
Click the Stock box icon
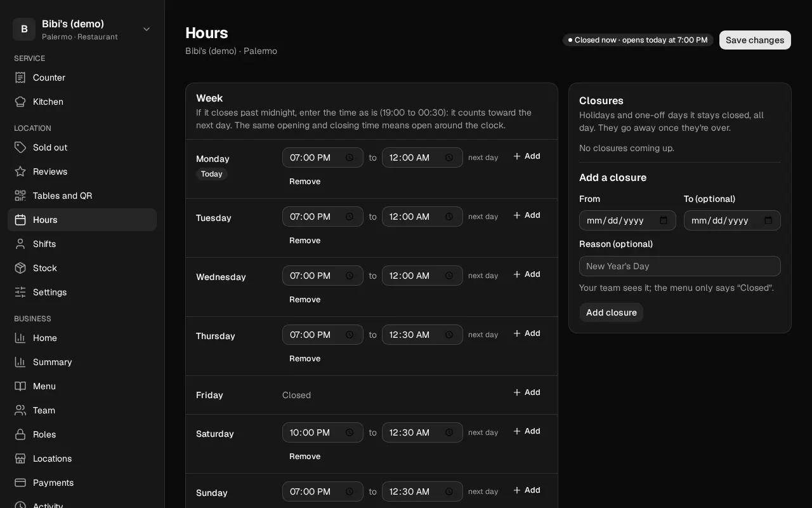(20, 268)
